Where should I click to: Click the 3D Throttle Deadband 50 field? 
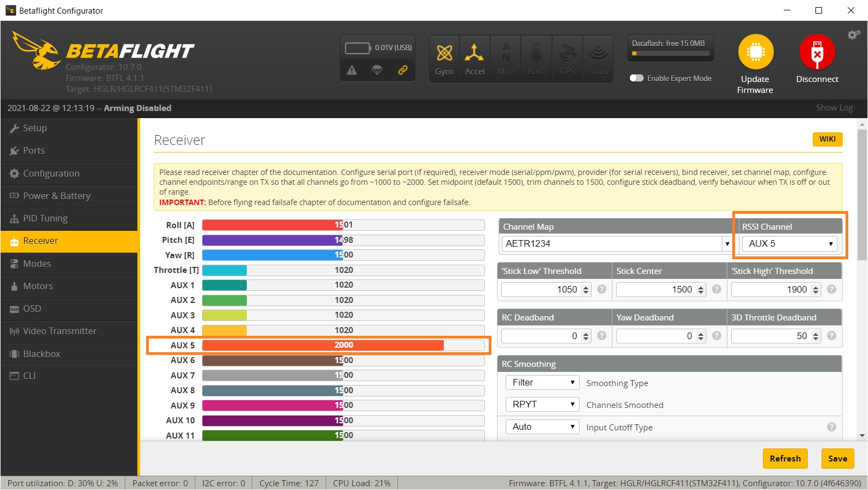(776, 336)
